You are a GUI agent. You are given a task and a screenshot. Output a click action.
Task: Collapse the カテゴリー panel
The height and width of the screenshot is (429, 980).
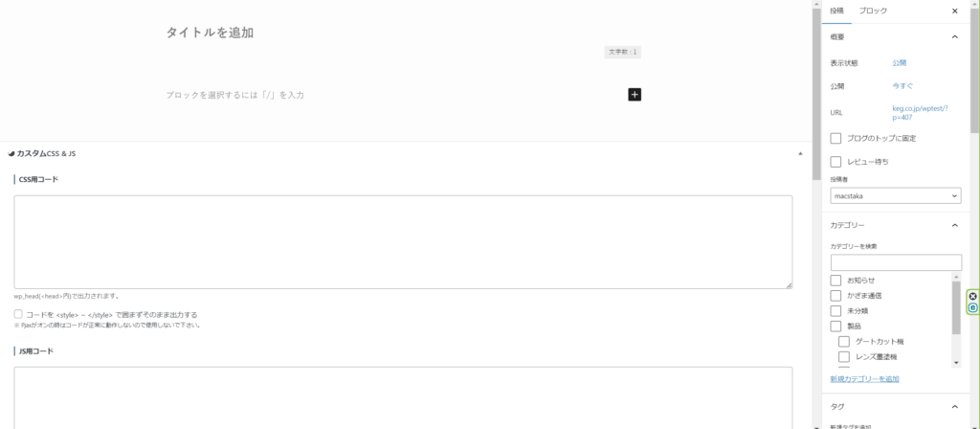point(954,225)
